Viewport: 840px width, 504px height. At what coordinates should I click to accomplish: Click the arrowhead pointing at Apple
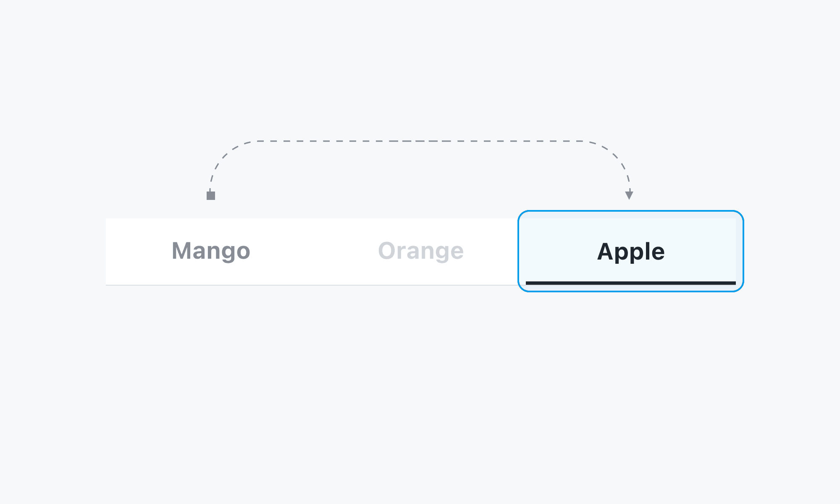coord(629,195)
